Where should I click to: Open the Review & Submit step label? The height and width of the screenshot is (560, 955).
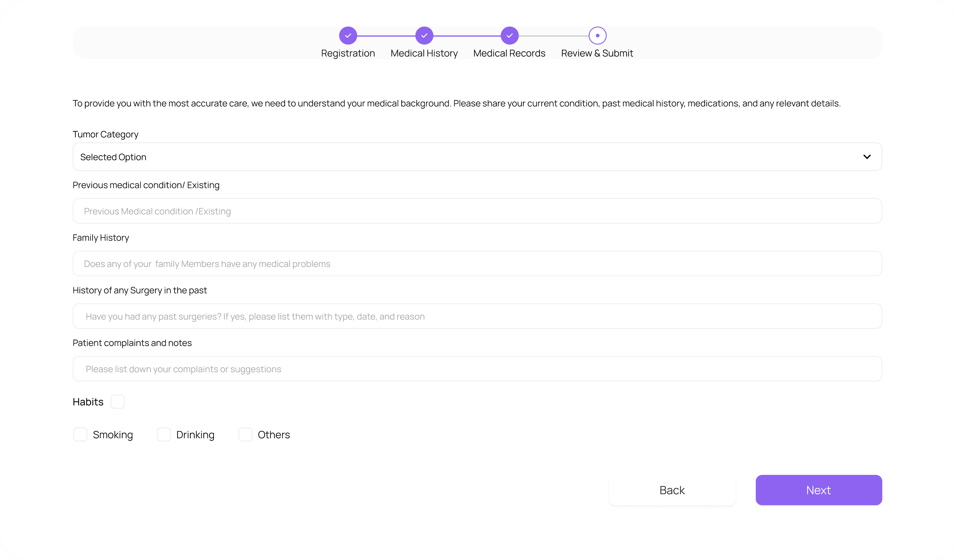(x=597, y=53)
